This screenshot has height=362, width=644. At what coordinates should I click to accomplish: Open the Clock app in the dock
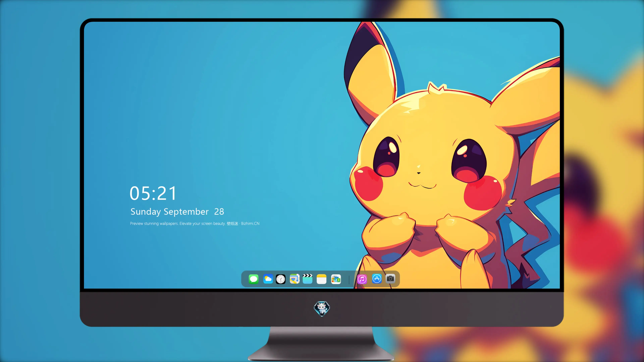(281, 279)
